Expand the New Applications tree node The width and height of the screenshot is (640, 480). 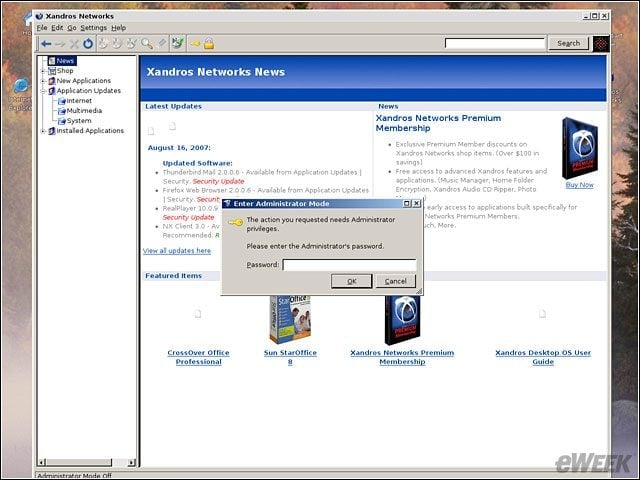pyautogui.click(x=43, y=81)
